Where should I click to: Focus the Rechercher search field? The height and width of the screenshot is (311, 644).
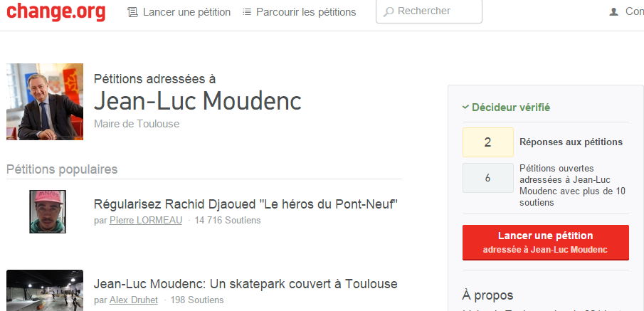tap(429, 11)
